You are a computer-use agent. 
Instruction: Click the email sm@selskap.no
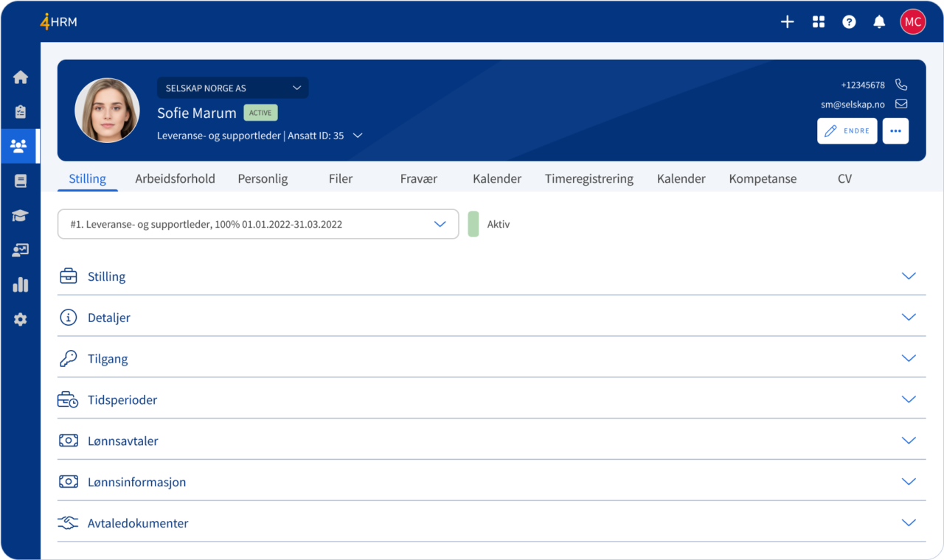[x=853, y=105]
